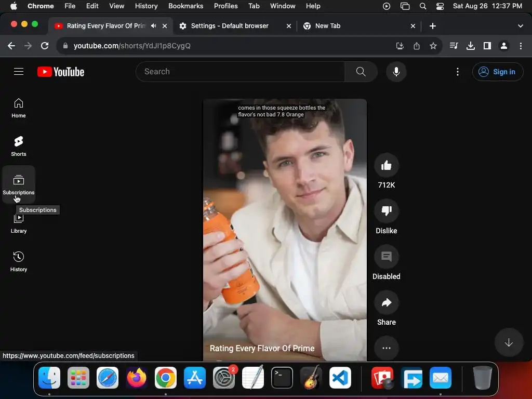Open the Window menu
The image size is (532, 399).
[x=283, y=6]
